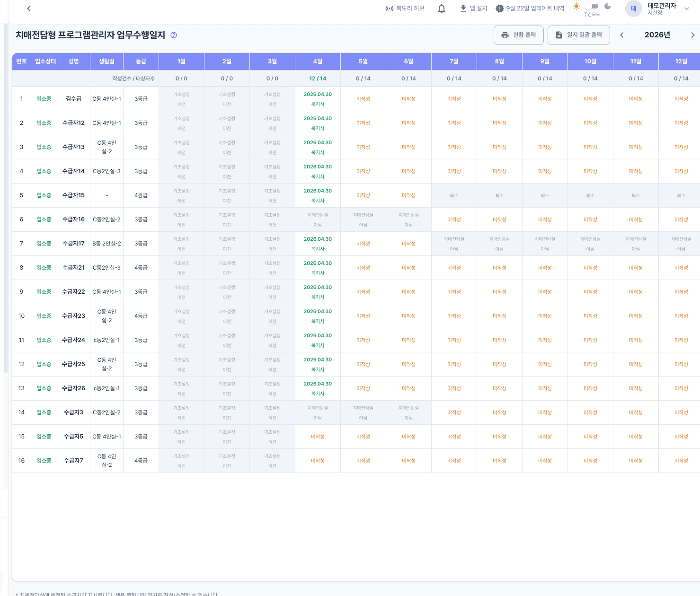Toggle the 주간모드 day/night switch
This screenshot has height=596, width=700.
(592, 6)
